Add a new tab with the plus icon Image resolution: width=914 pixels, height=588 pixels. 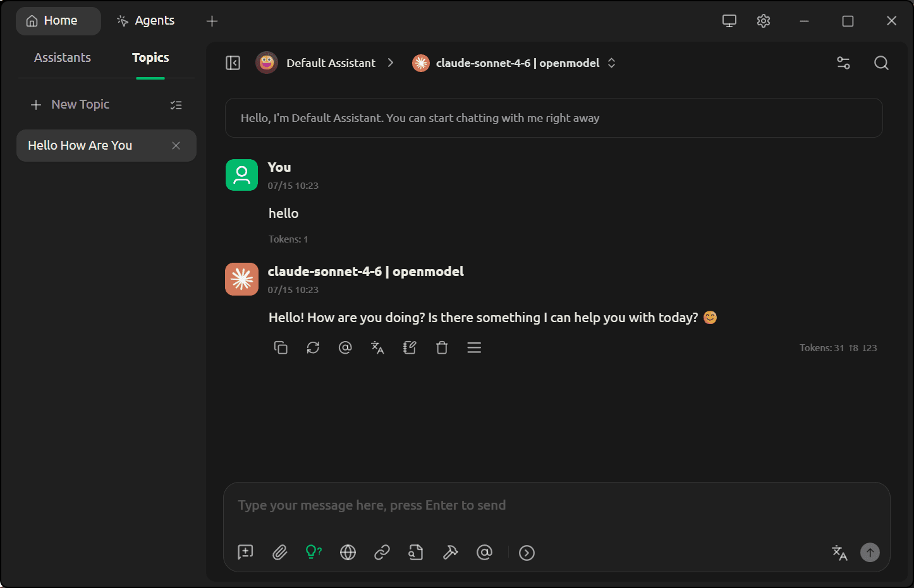pos(212,21)
